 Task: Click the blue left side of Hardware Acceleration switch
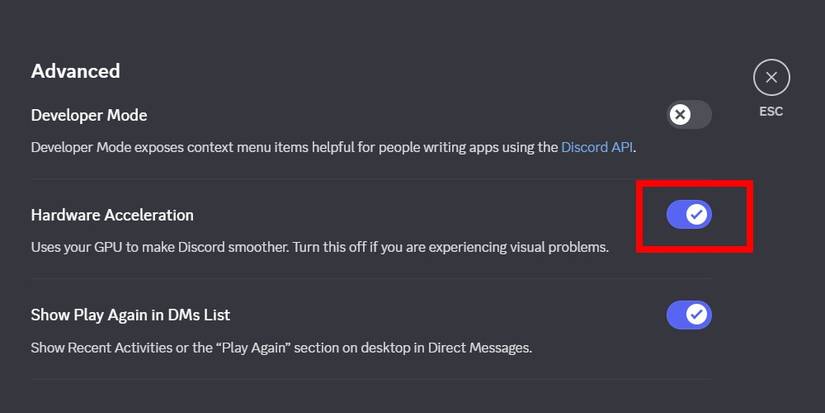coord(677,214)
